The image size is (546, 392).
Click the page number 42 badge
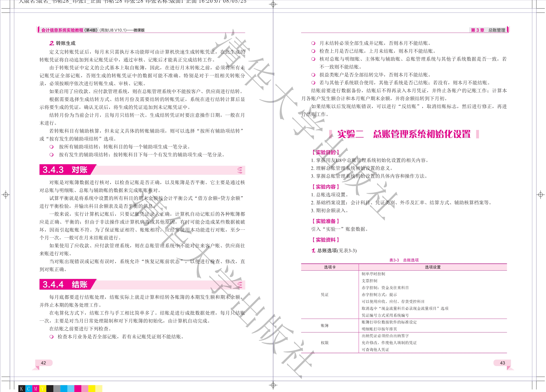click(x=44, y=363)
